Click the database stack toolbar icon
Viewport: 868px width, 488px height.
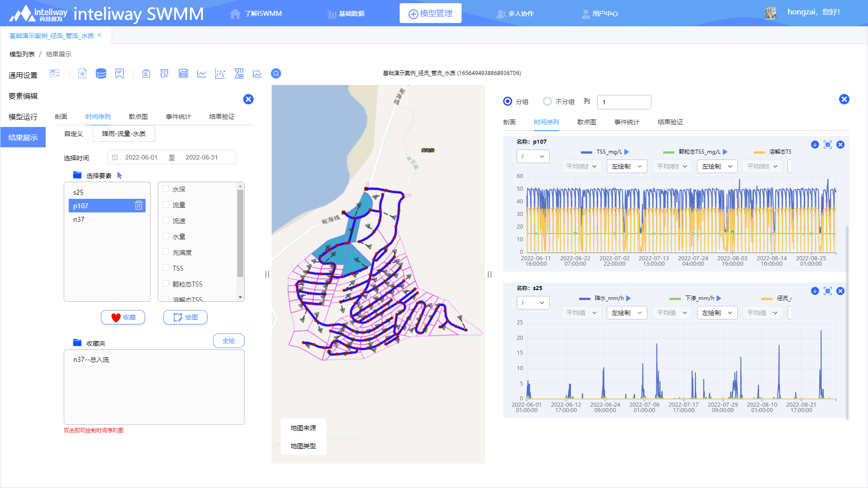pyautogui.click(x=101, y=74)
